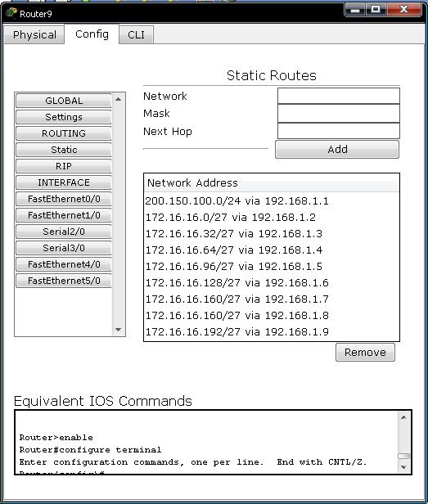The height and width of the screenshot is (504, 428).
Task: Click the ROUTING section button
Action: 64,133
